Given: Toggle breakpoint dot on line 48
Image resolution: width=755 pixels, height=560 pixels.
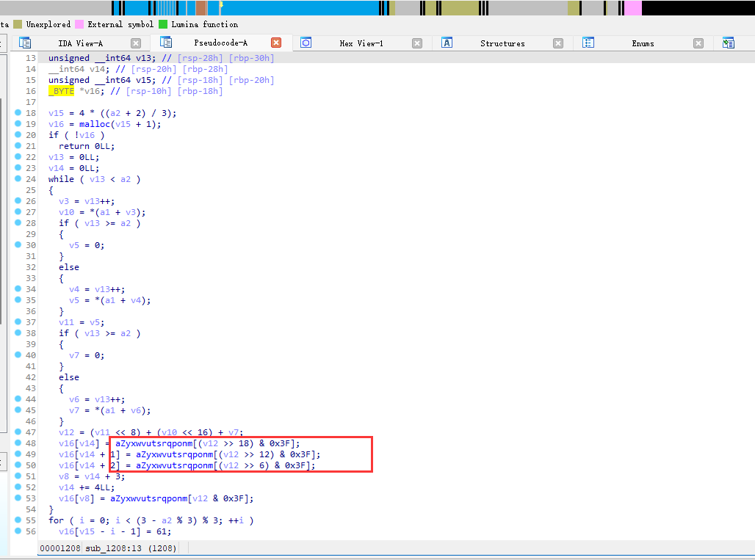Looking at the screenshot, I should coord(18,443).
